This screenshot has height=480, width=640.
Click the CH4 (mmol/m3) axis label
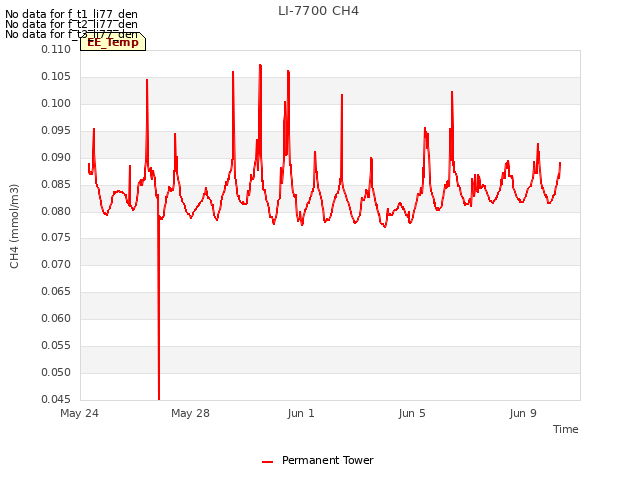(14, 226)
